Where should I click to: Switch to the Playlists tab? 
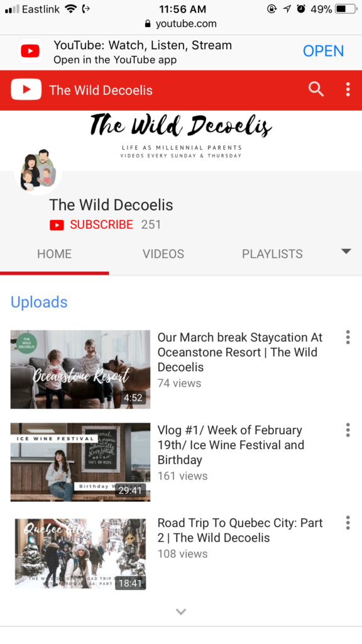coord(272,254)
